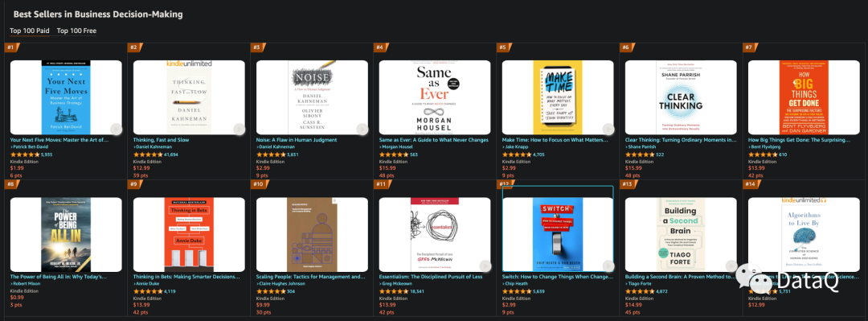Open the Your Next Five Moves cover thumbnail
The image size is (868, 321).
[67, 97]
